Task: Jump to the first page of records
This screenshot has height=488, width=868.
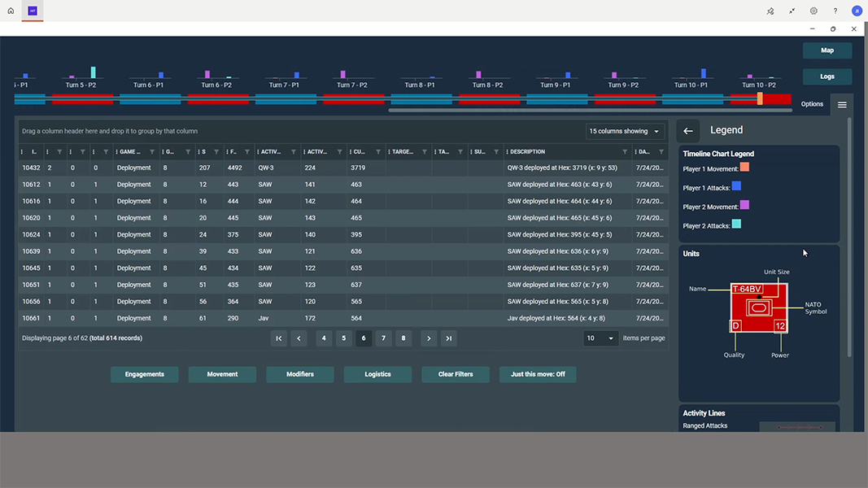Action: tap(279, 338)
